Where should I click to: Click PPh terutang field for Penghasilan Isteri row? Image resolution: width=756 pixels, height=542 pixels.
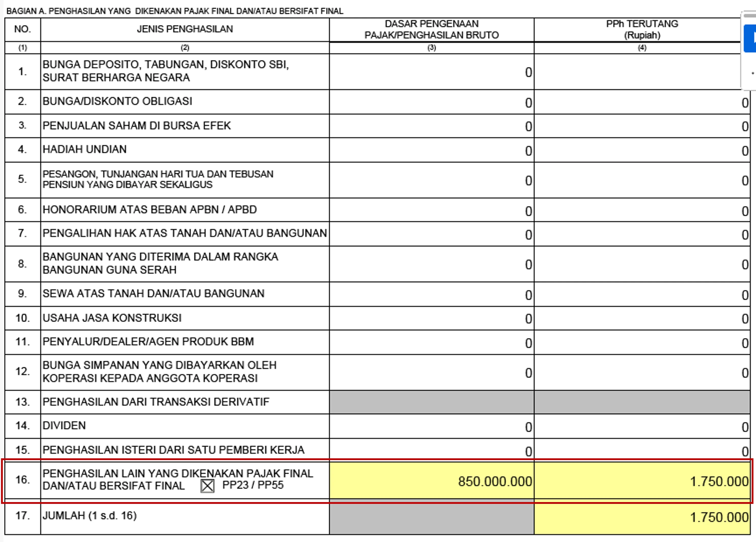(x=642, y=450)
